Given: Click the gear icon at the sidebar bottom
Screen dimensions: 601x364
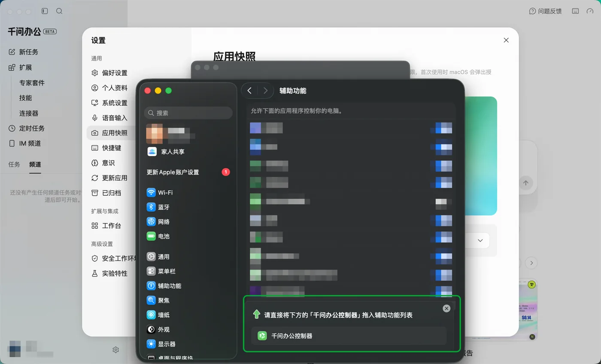Looking at the screenshot, I should tap(115, 350).
